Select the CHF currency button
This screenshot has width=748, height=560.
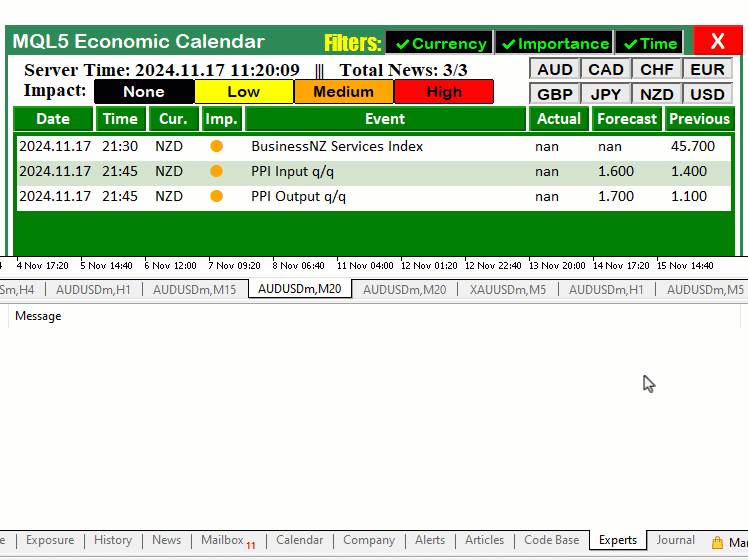656,70
